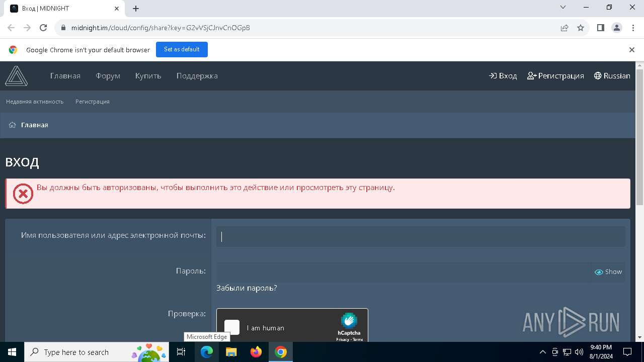Image resolution: width=644 pixels, height=362 pixels.
Task: Click the Главная breadcrumb link
Action: [35, 125]
